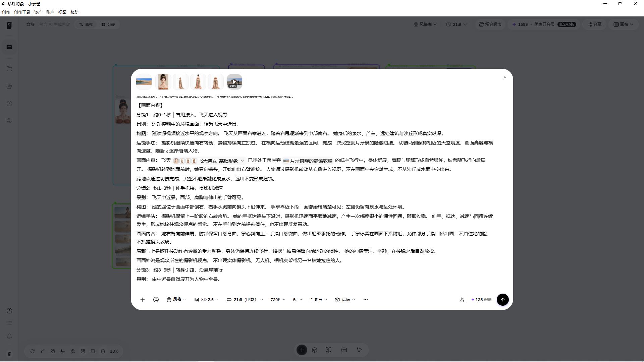
Task: Click the 积分超市 points store button
Action: coord(490,24)
